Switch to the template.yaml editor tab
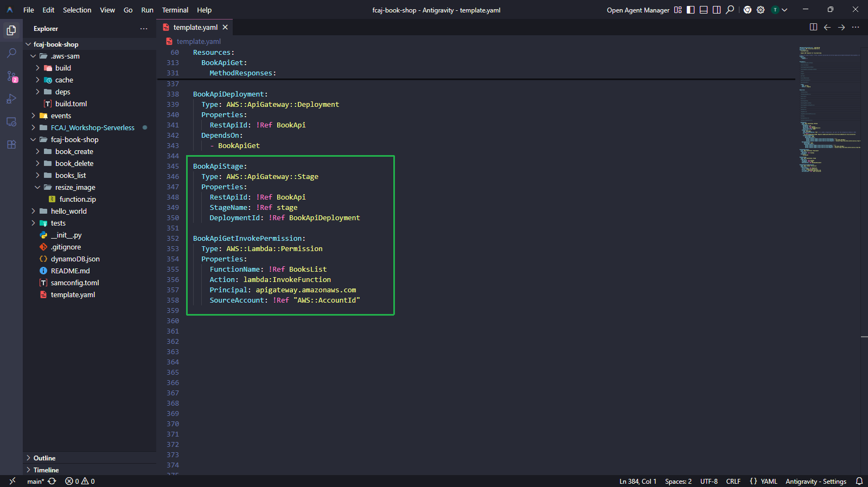 point(195,27)
